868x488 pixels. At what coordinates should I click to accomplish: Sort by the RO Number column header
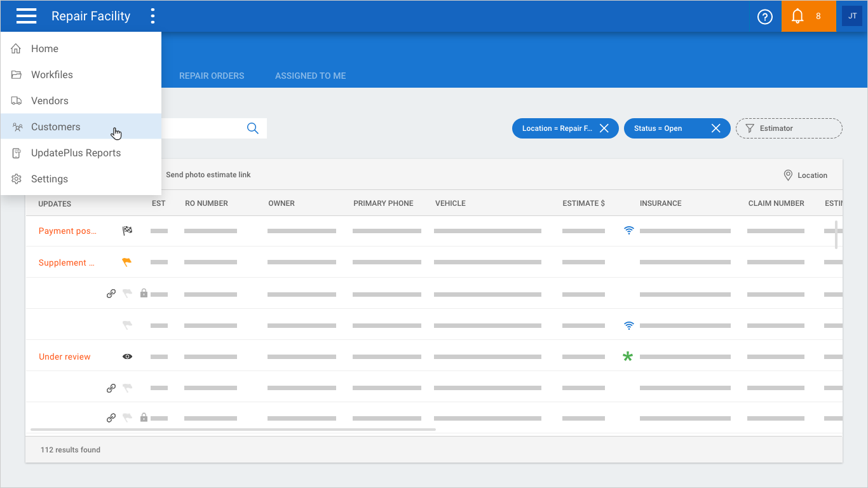click(207, 203)
